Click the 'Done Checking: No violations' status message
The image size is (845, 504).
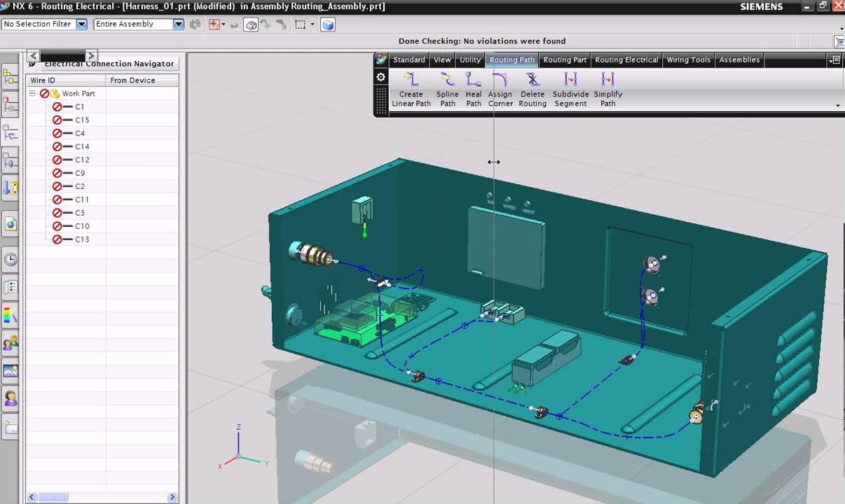tap(482, 41)
